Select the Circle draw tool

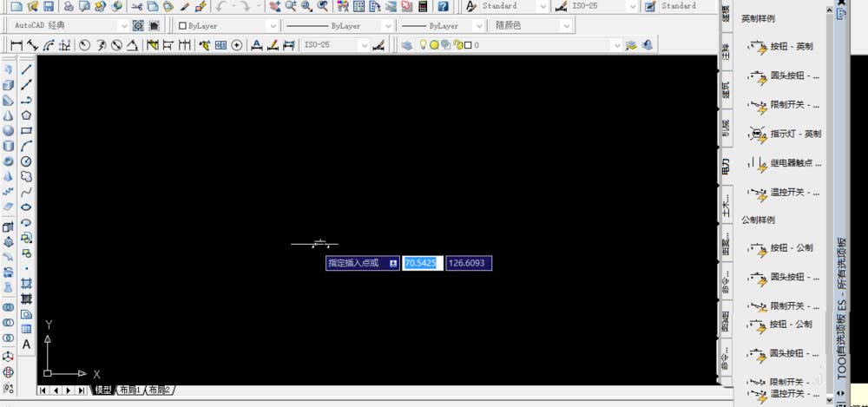point(26,161)
